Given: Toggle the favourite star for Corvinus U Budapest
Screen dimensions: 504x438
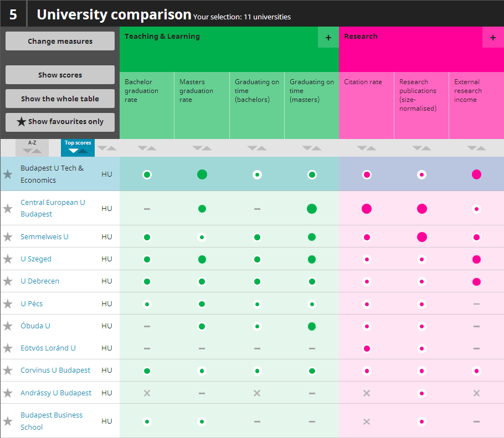Looking at the screenshot, I should pos(8,370).
